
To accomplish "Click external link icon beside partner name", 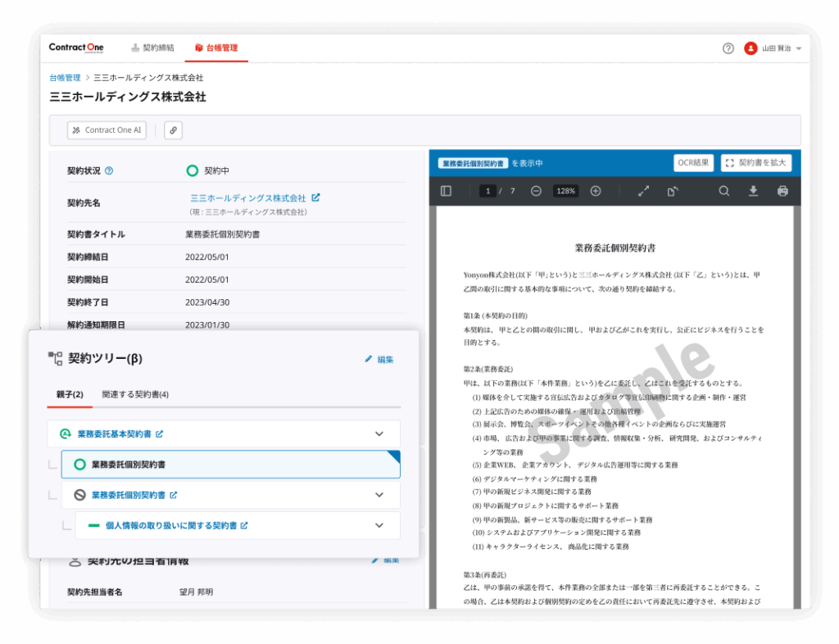I will [315, 197].
